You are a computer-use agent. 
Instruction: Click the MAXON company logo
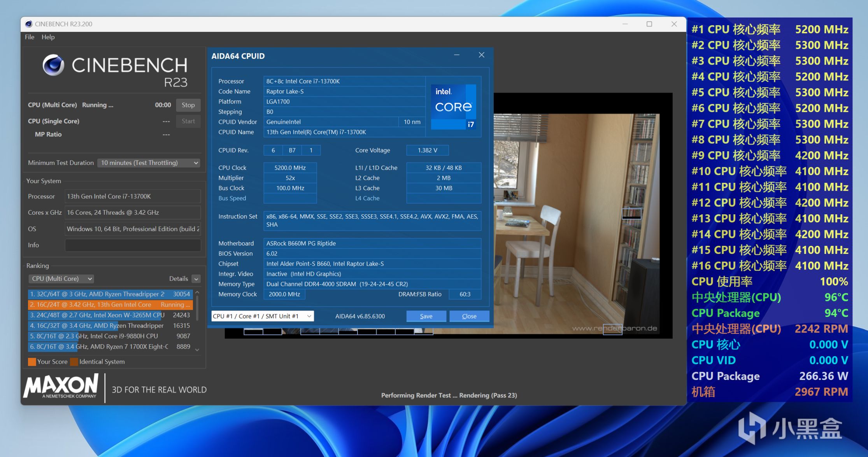(61, 386)
